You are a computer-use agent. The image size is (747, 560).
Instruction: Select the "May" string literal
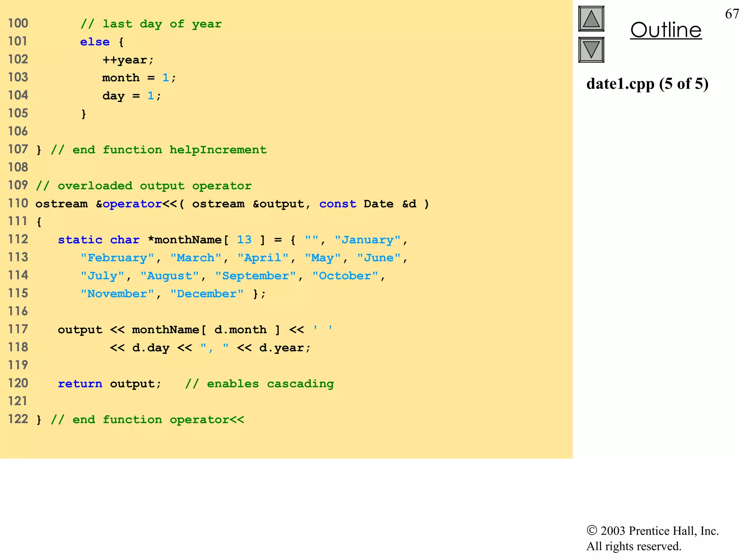pyautogui.click(x=323, y=258)
